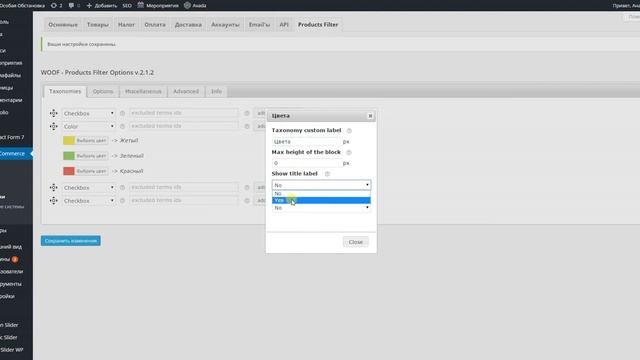Switch to the Товары settings tab
Image resolution: width=640 pixels, height=360 pixels.
98,24
